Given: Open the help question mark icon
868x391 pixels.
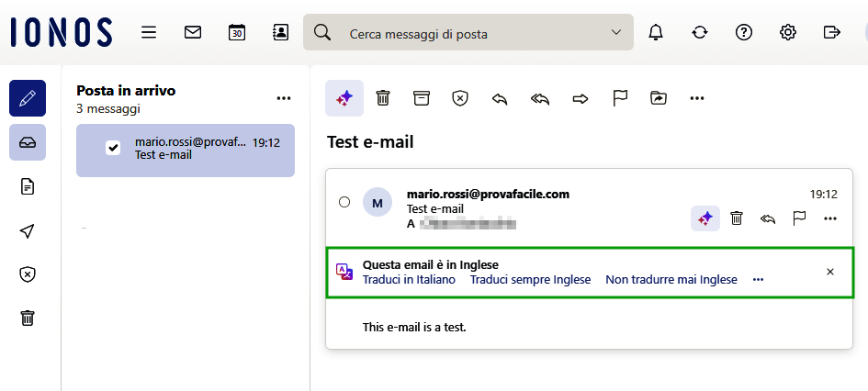Looking at the screenshot, I should tap(743, 33).
